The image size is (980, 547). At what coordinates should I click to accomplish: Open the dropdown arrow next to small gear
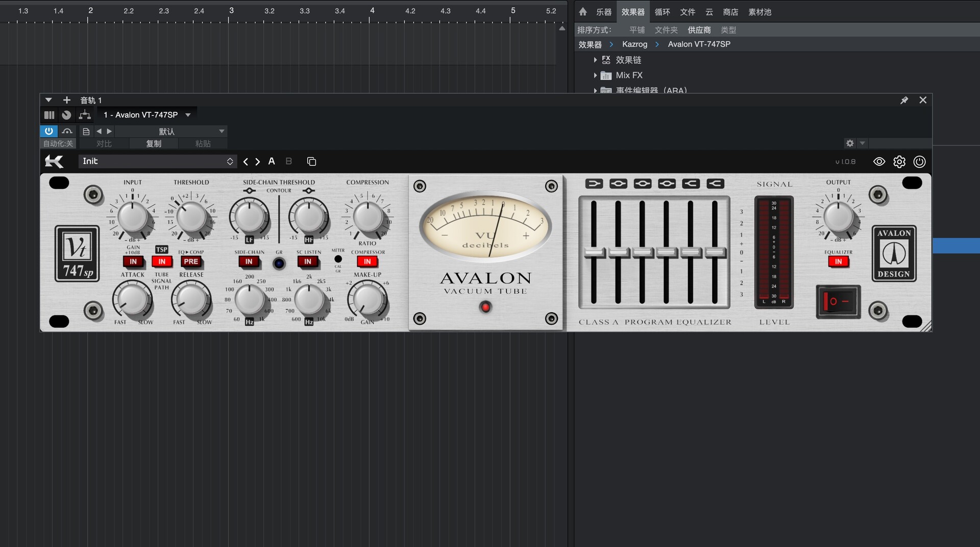tap(862, 143)
